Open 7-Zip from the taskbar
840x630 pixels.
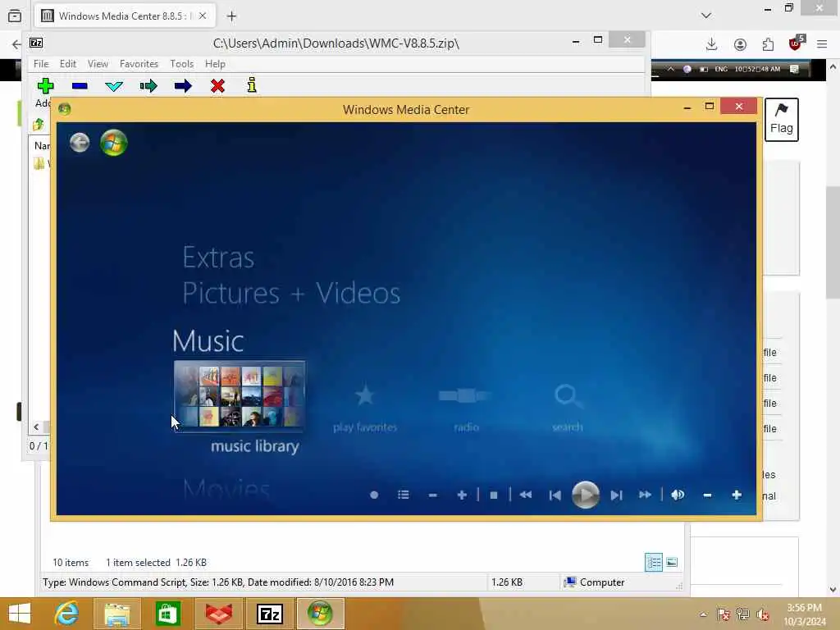pyautogui.click(x=269, y=614)
